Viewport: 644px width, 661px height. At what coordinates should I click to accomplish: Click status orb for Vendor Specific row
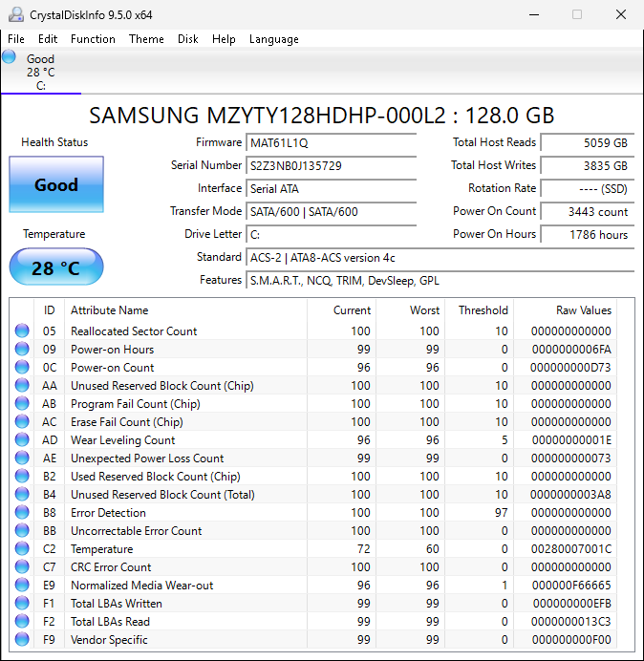pos(22,639)
